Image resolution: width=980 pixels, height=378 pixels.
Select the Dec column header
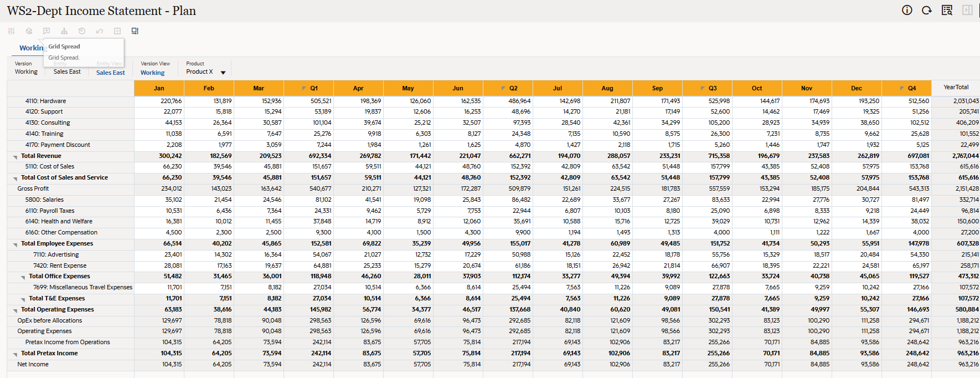tap(857, 88)
